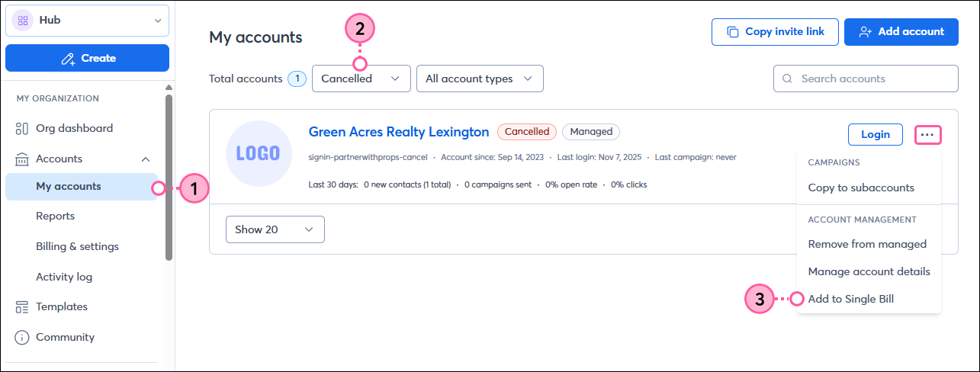
Task: Open Billing & settings
Action: [x=77, y=246]
